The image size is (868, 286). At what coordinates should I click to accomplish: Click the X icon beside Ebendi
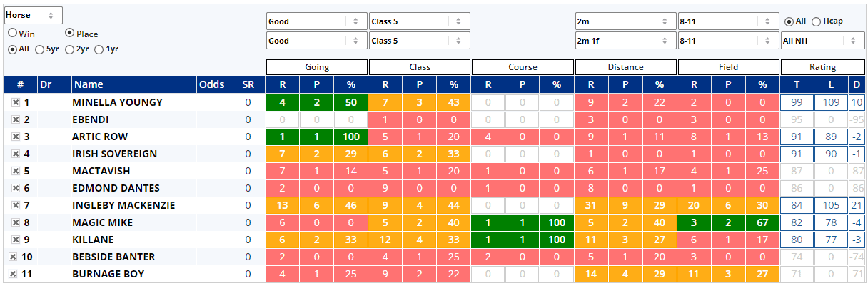tap(15, 119)
